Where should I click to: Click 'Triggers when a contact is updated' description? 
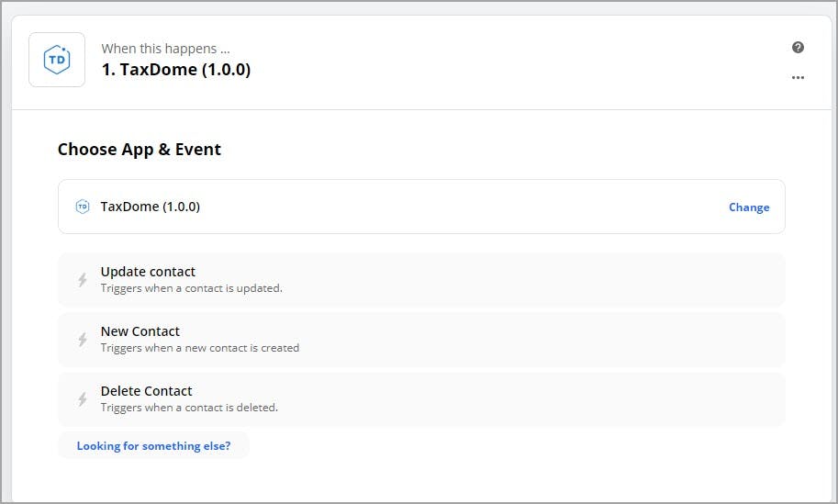(x=191, y=288)
